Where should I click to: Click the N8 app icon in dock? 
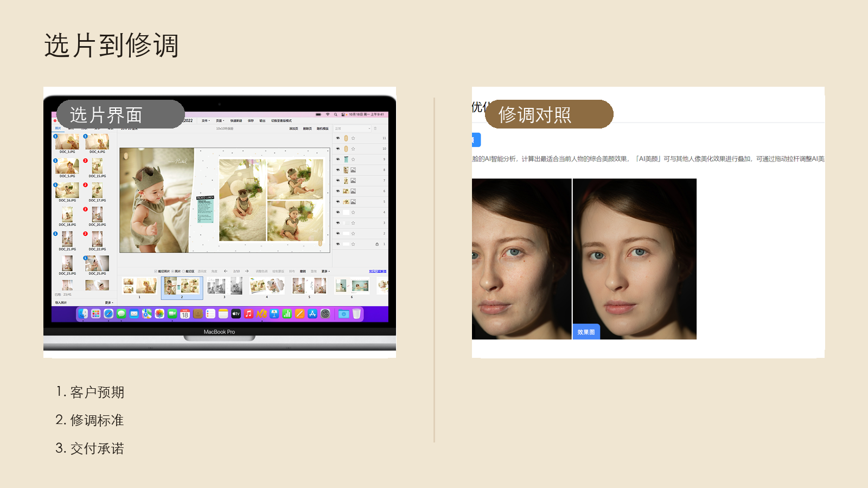(x=261, y=313)
